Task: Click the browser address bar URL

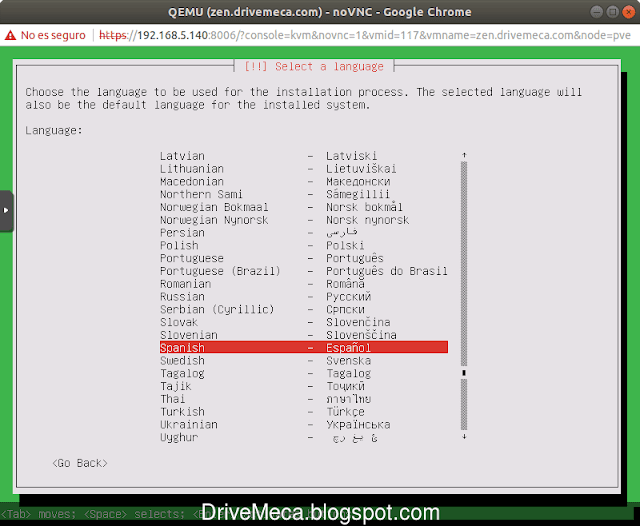Action: 365,35
